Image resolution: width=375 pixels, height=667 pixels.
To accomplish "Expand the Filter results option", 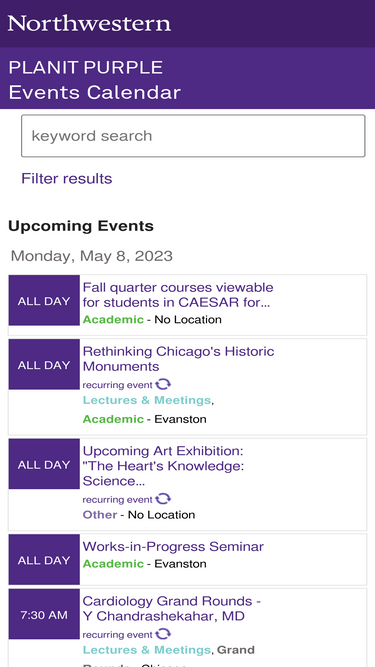I will (x=67, y=178).
